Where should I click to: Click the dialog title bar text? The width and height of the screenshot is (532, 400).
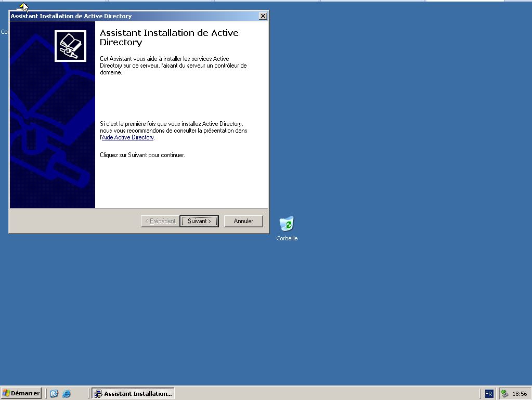(71, 16)
